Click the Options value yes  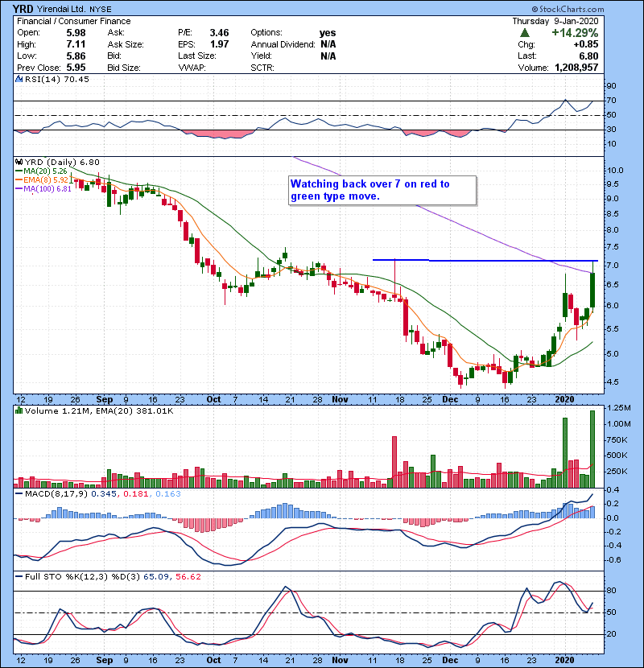coord(328,33)
